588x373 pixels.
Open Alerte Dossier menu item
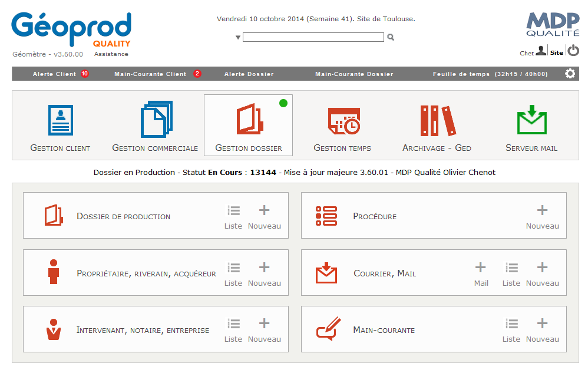point(249,74)
